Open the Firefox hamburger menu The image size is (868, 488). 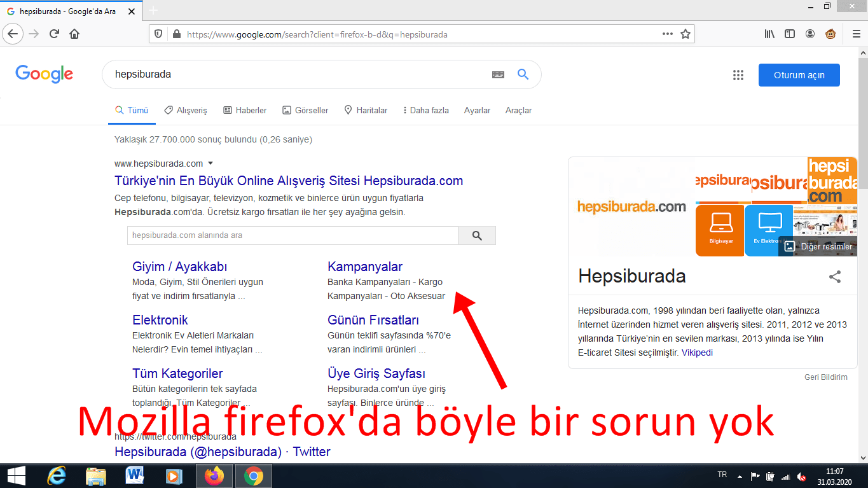coord(856,34)
